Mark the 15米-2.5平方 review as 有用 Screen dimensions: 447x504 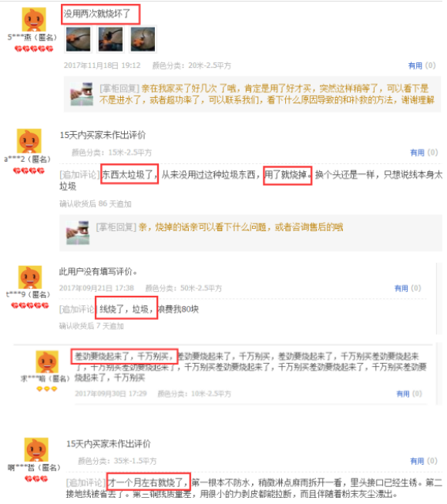(424, 153)
